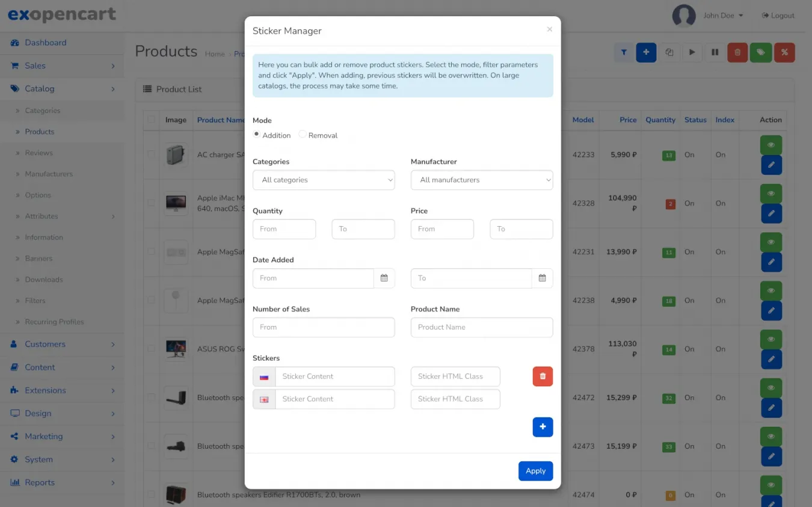Open the All manufacturers dropdown

pos(481,180)
